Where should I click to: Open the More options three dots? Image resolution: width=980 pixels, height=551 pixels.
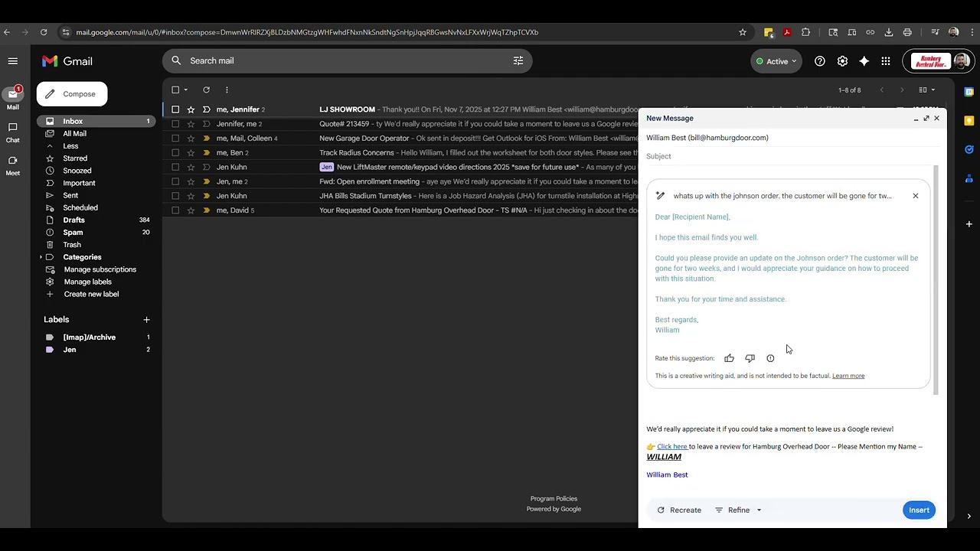227,90
